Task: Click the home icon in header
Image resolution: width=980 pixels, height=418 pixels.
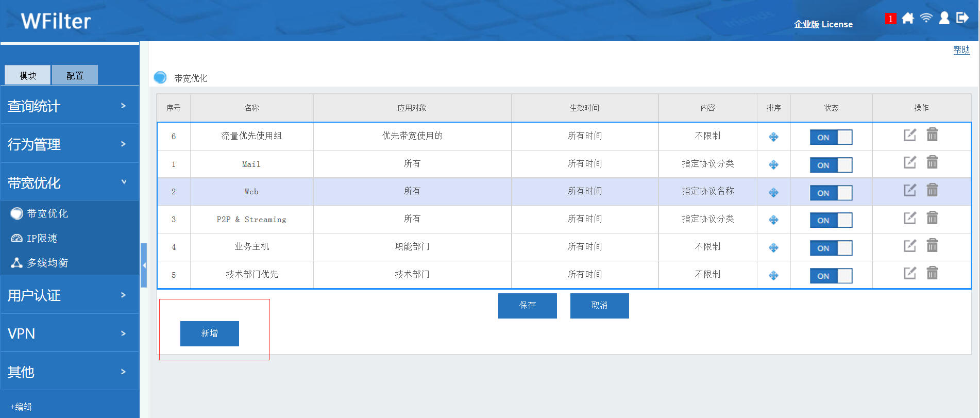Action: (x=908, y=19)
